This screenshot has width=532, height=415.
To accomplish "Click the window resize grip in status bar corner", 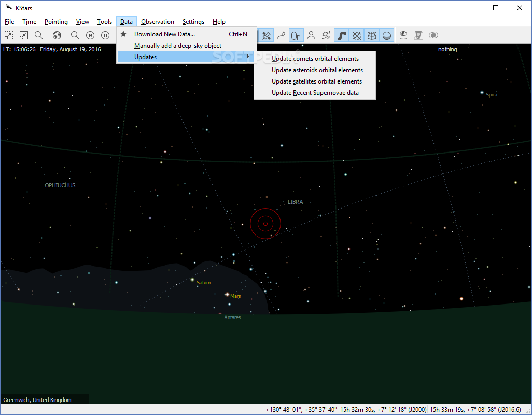I will 527,410.
